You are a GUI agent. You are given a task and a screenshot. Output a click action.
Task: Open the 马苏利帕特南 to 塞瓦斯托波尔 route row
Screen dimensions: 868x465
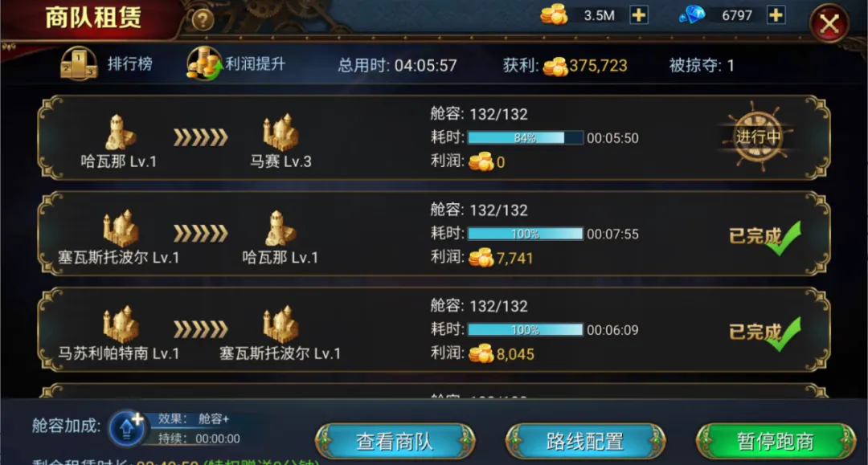[x=434, y=329]
